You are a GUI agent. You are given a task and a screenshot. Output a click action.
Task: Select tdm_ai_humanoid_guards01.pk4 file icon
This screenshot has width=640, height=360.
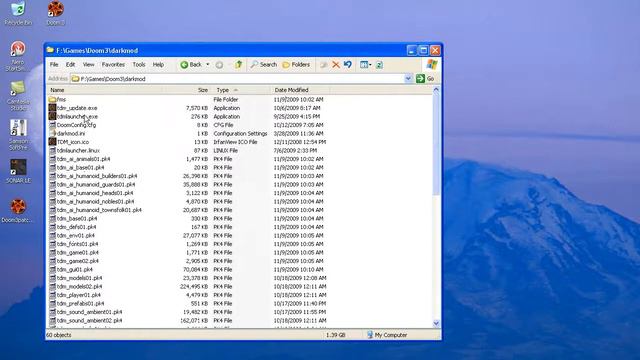point(52,184)
